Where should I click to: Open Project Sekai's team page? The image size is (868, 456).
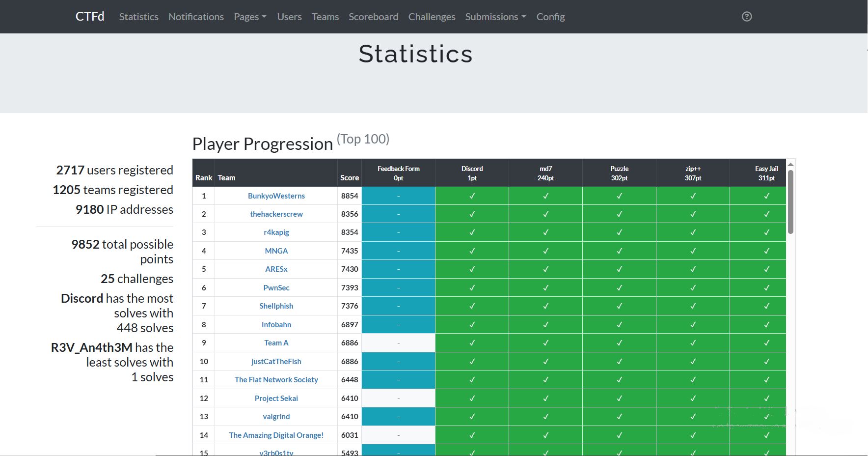[276, 398]
